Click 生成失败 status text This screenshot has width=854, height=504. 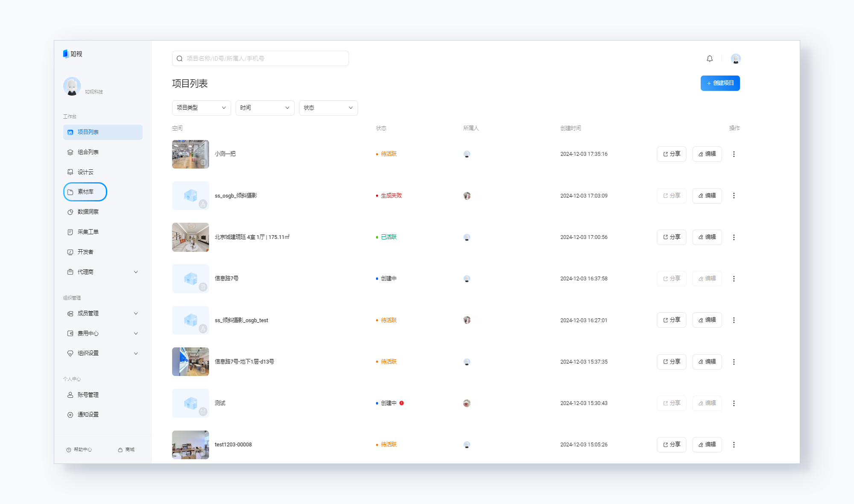(391, 195)
